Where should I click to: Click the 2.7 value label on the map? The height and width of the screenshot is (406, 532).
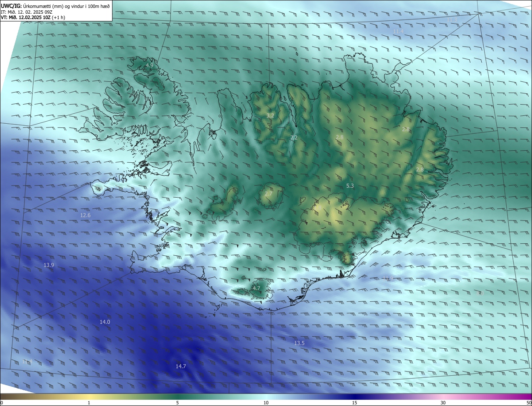[268, 193]
